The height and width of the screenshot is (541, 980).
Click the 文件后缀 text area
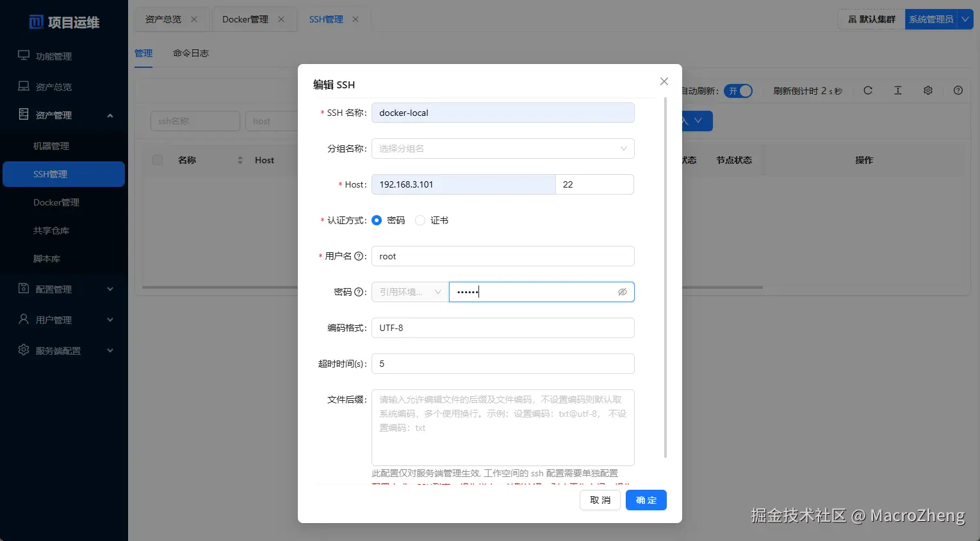click(x=503, y=428)
